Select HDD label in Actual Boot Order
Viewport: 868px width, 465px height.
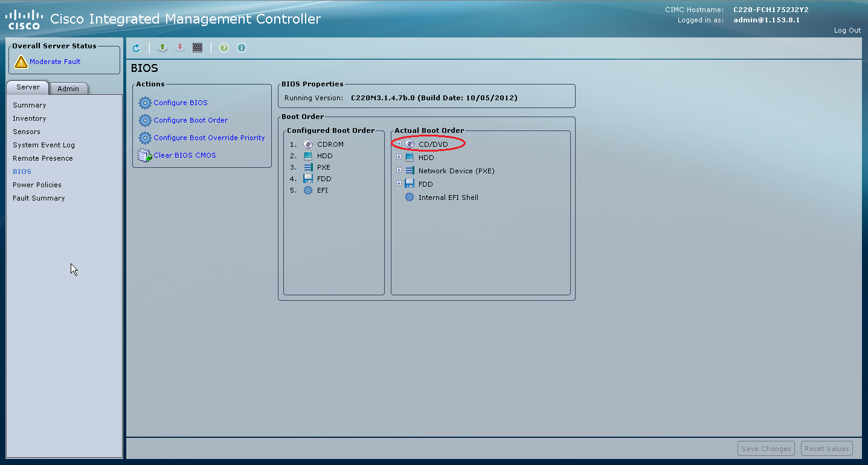426,158
